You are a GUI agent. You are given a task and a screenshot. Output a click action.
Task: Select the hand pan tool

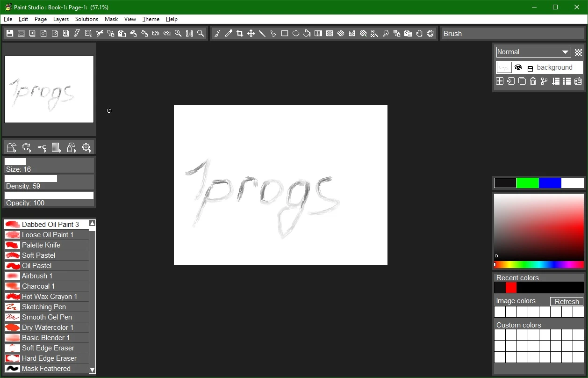pos(419,33)
